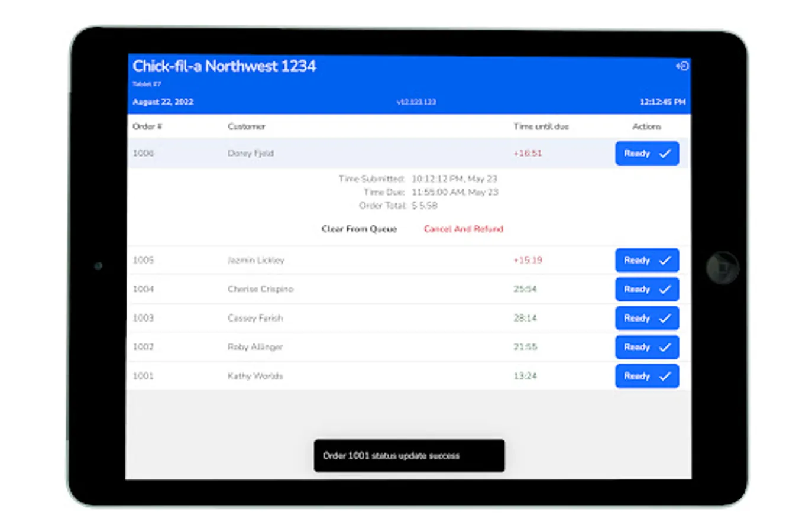The image size is (799, 532).
Task: Click Cancel And Refund link
Action: coord(464,229)
